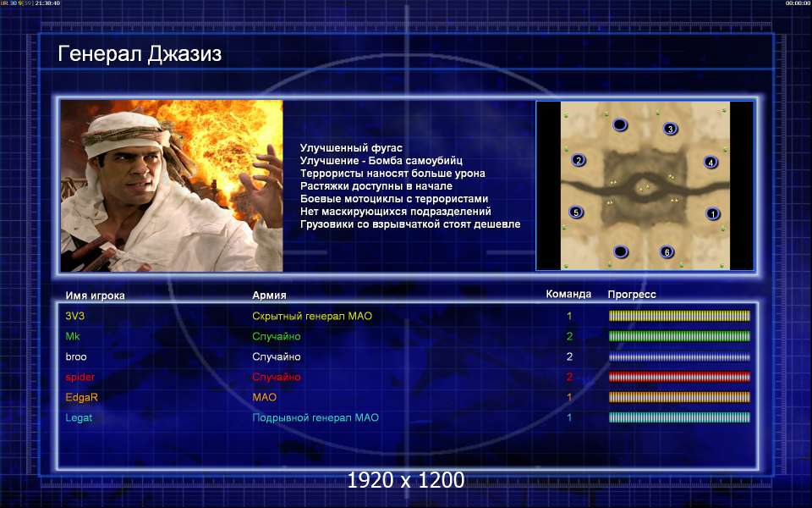
Task: Click start position 6 on minimap
Action: pyautogui.click(x=667, y=252)
